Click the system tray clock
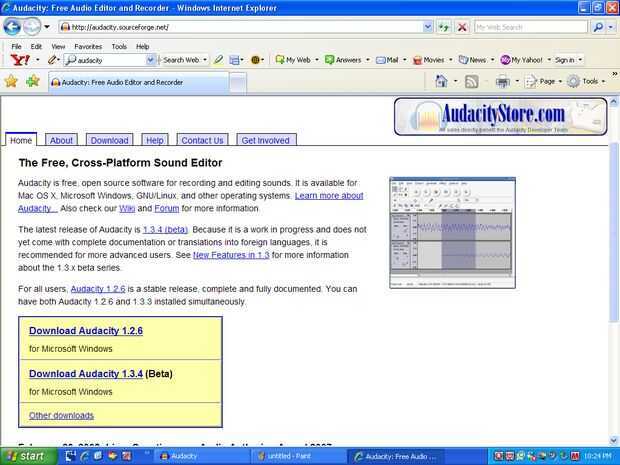 coord(597,456)
